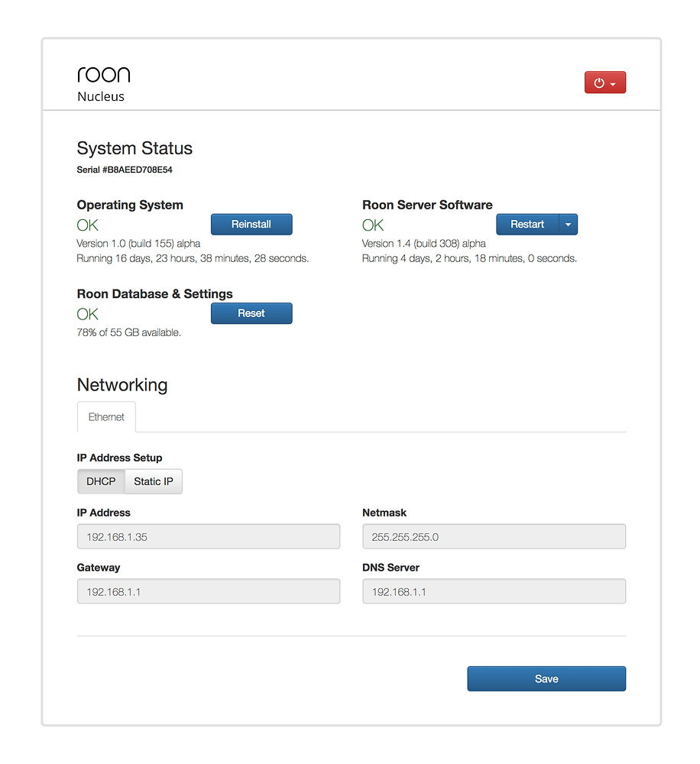The image size is (700, 764).
Task: Select DHCP for IP Address Setup
Action: tap(100, 481)
